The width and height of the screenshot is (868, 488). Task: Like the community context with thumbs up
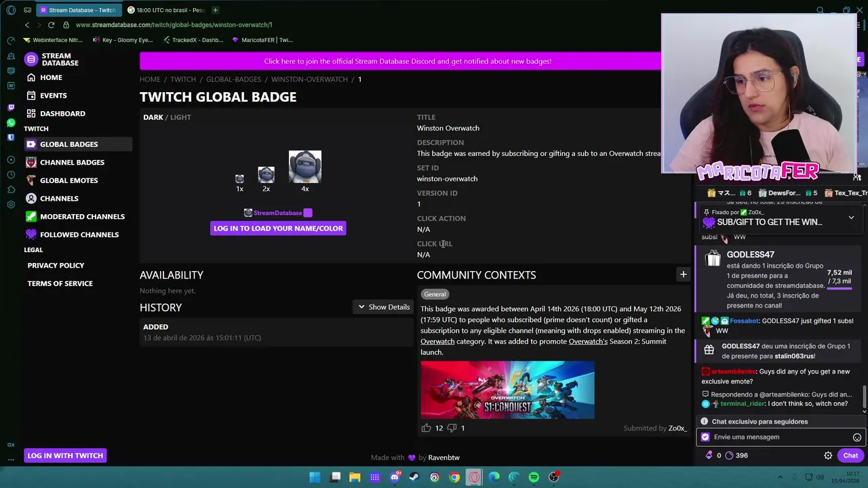[426, 428]
